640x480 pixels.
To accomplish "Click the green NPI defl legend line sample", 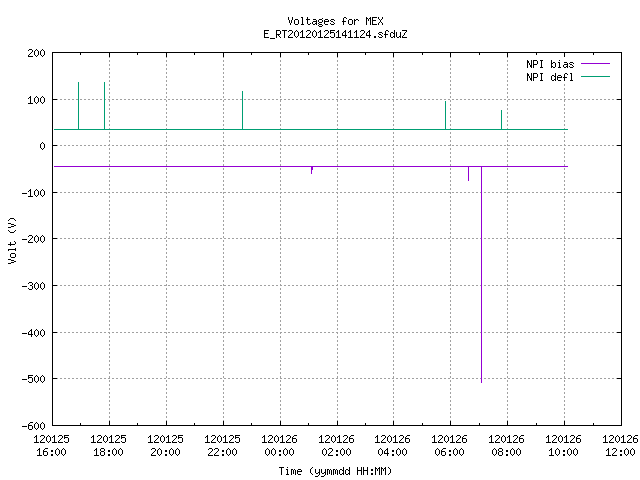I will pyautogui.click(x=595, y=77).
